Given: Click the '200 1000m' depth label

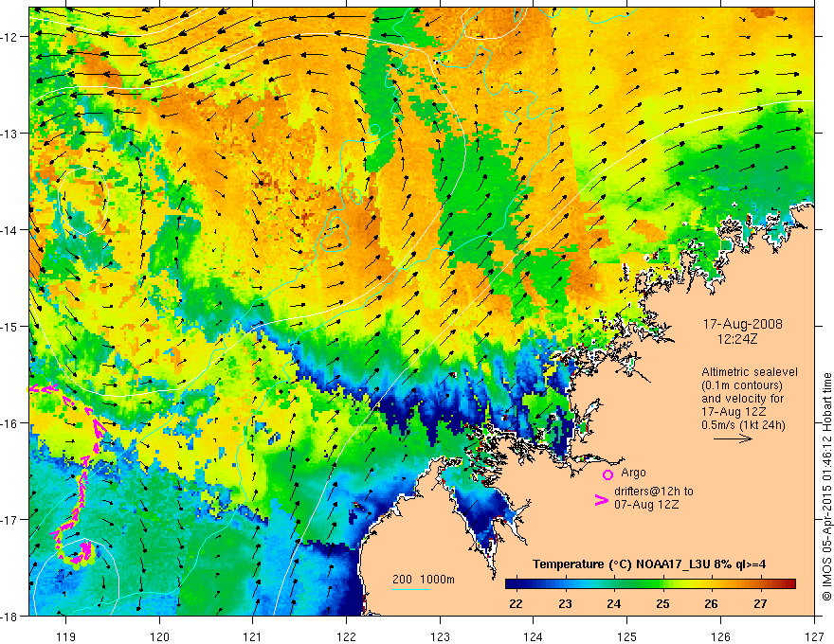Looking at the screenshot, I should point(424,580).
